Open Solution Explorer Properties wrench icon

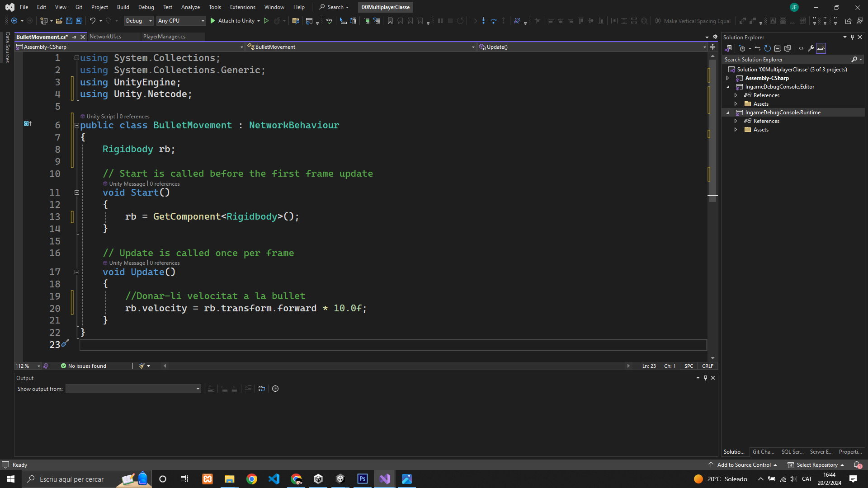(x=811, y=48)
